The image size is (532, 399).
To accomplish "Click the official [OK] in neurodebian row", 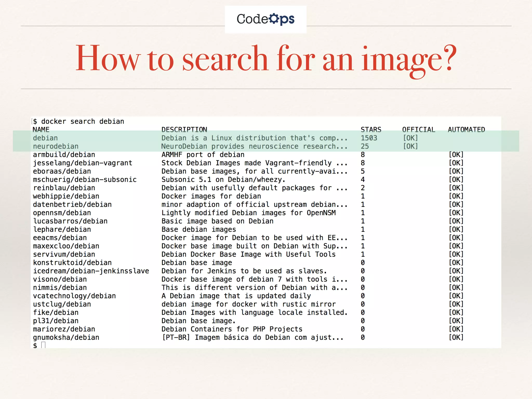I will tap(410, 146).
